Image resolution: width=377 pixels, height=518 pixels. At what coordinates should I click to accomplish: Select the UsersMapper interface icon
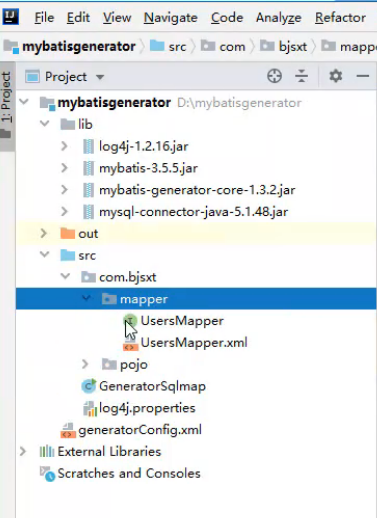pos(130,321)
